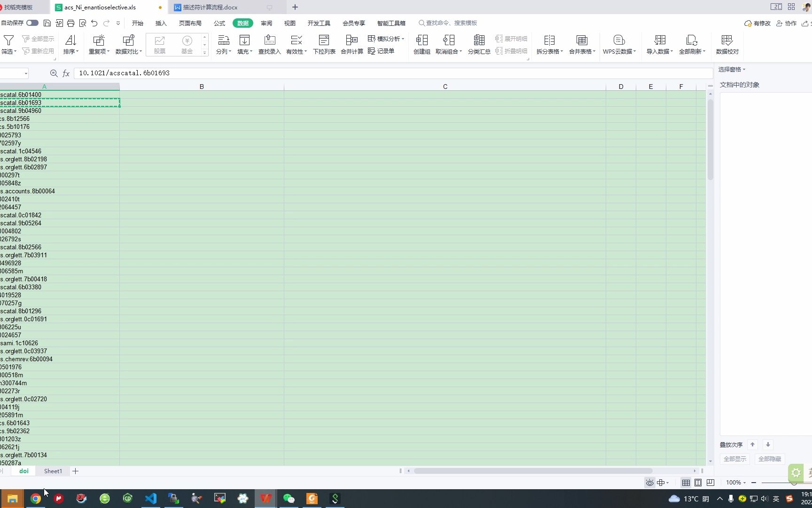
Task: Click the 创建组 create group icon
Action: [422, 40]
